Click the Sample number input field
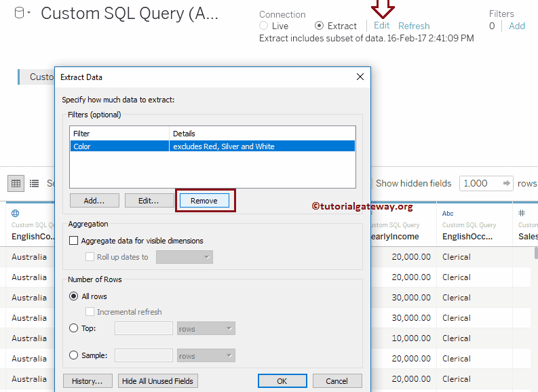The width and height of the screenshot is (538, 392). (144, 355)
